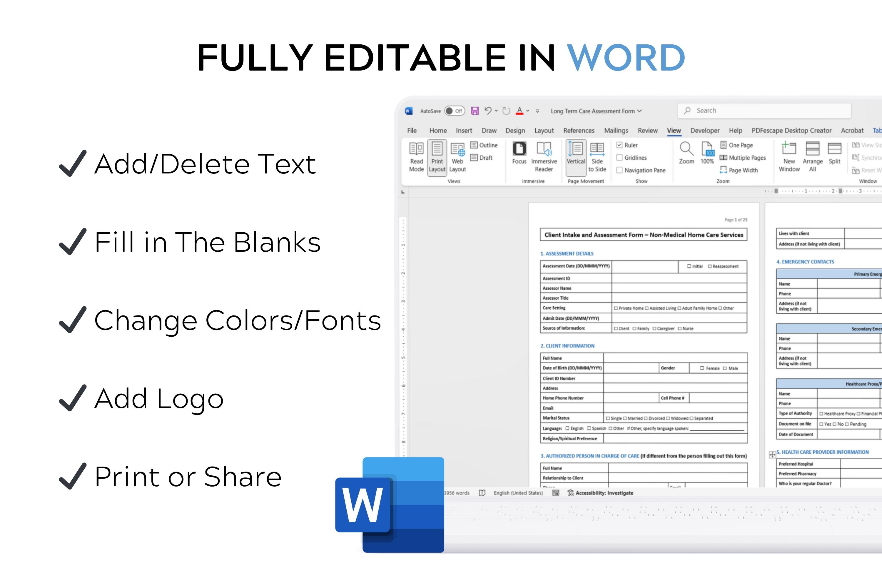Switch to the Insert tab
Viewport: 882px width, 588px height.
(464, 131)
